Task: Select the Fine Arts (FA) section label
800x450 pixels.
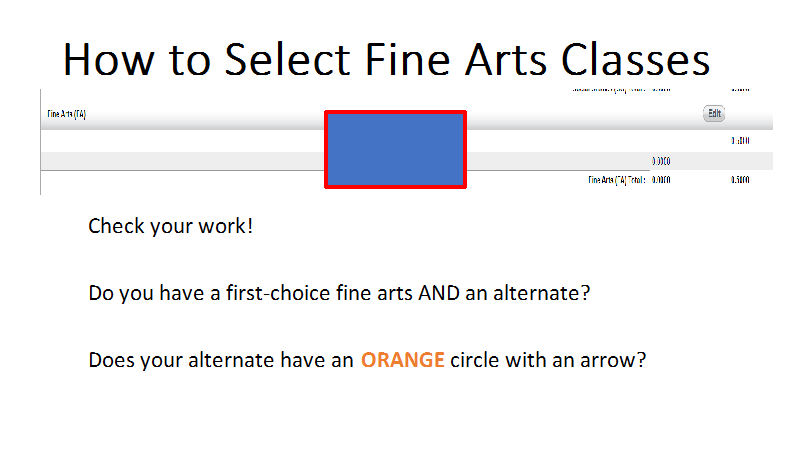Action: point(66,114)
